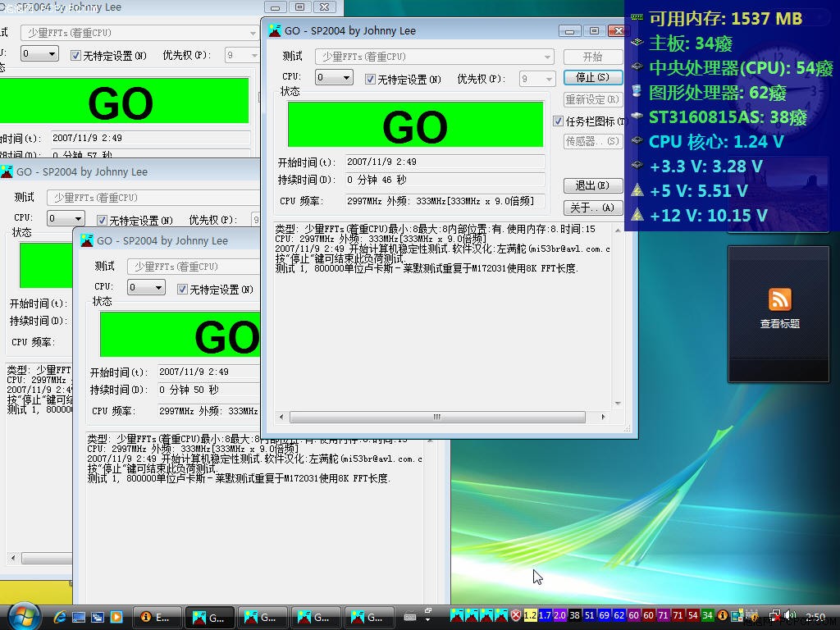Screen dimensions: 840x630
Task: Click the keyboard language bar icon
Action: pyautogui.click(x=410, y=617)
